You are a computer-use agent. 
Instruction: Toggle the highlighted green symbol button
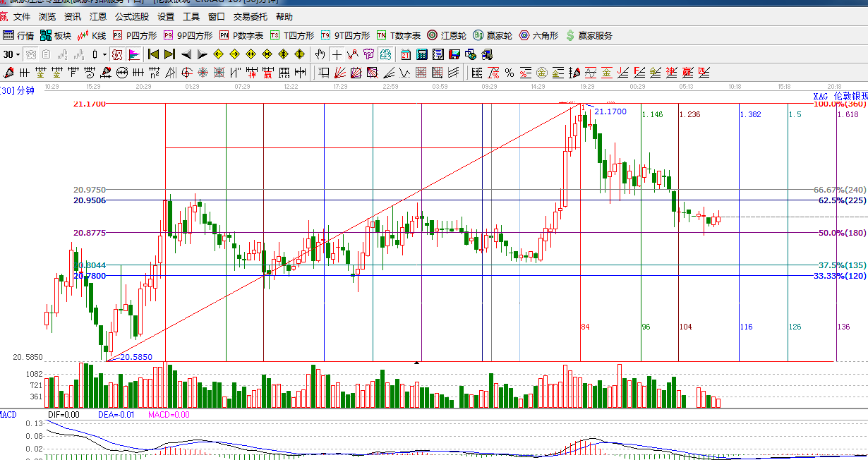tap(385, 54)
